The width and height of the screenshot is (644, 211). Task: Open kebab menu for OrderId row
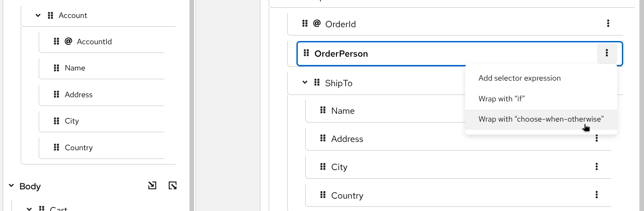(608, 23)
